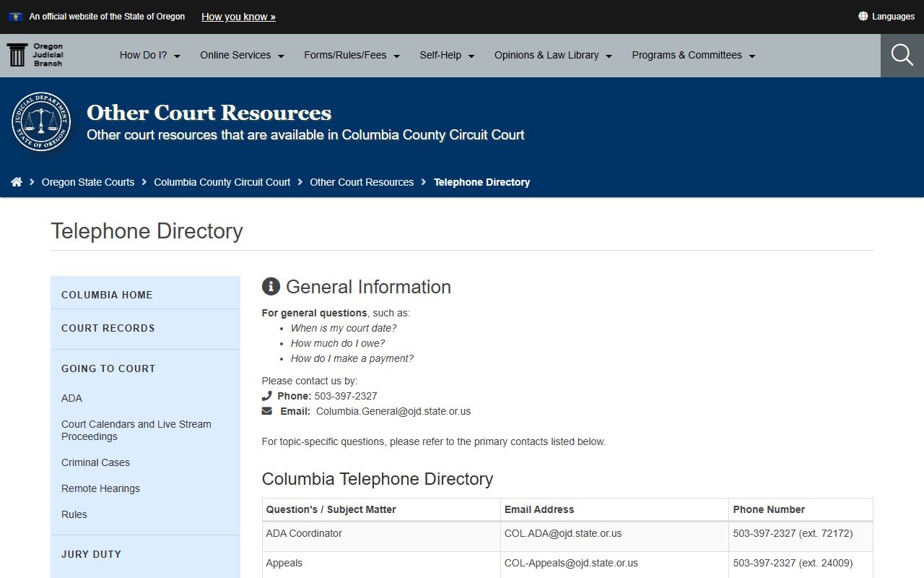Image resolution: width=924 pixels, height=578 pixels.
Task: Open Columbia County Circuit Court breadcrumb
Action: pos(222,182)
